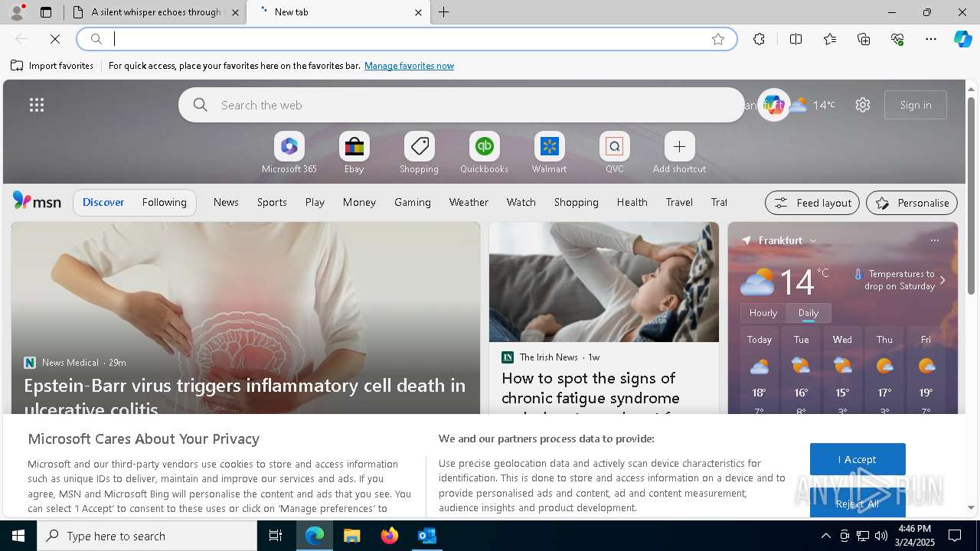Open the Microsoft 365 shortcut
The image size is (980, 551).
coord(289,153)
